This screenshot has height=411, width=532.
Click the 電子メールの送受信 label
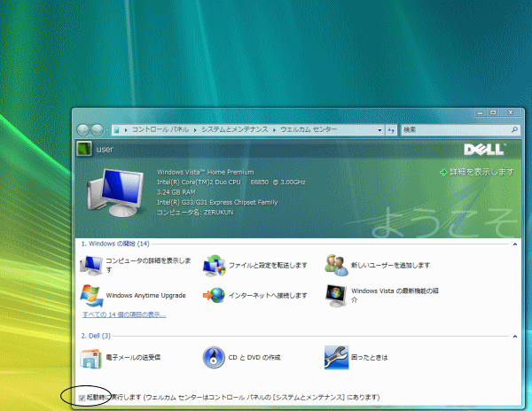click(133, 358)
